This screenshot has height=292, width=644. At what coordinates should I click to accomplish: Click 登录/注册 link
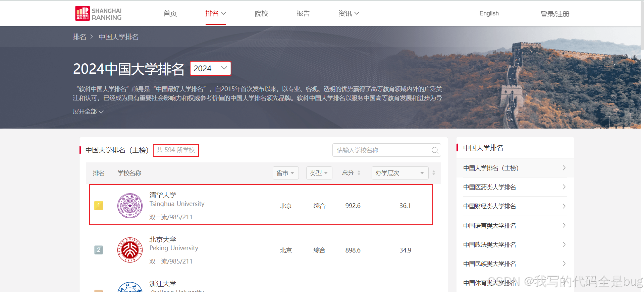tap(555, 14)
